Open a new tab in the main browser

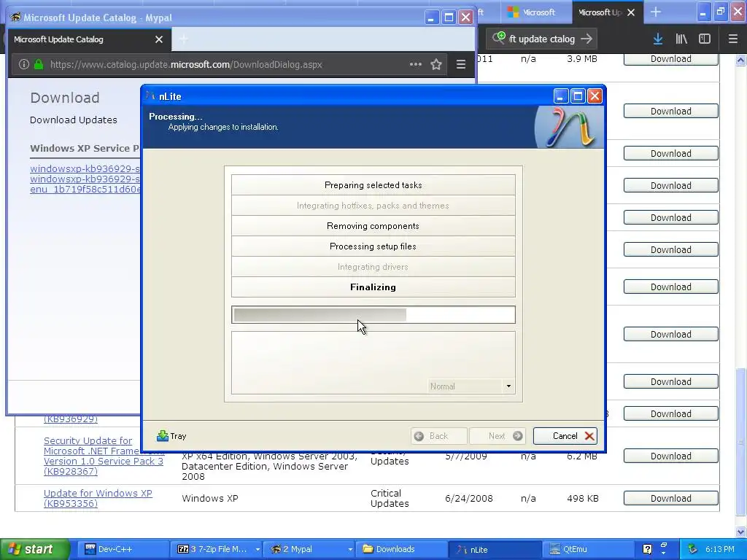(x=656, y=12)
